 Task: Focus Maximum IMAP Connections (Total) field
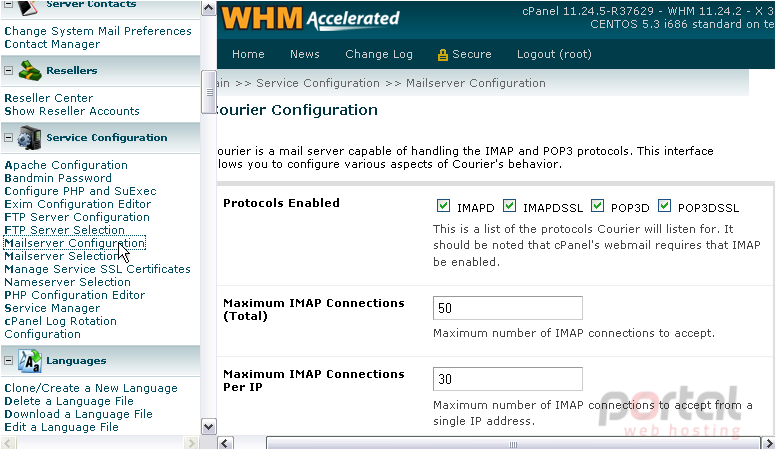[508, 308]
